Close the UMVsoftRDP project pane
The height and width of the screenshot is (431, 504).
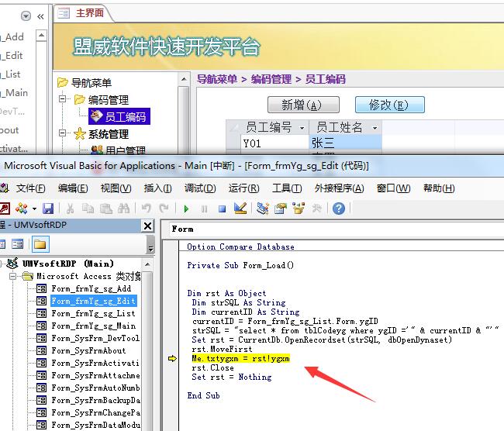click(x=147, y=226)
